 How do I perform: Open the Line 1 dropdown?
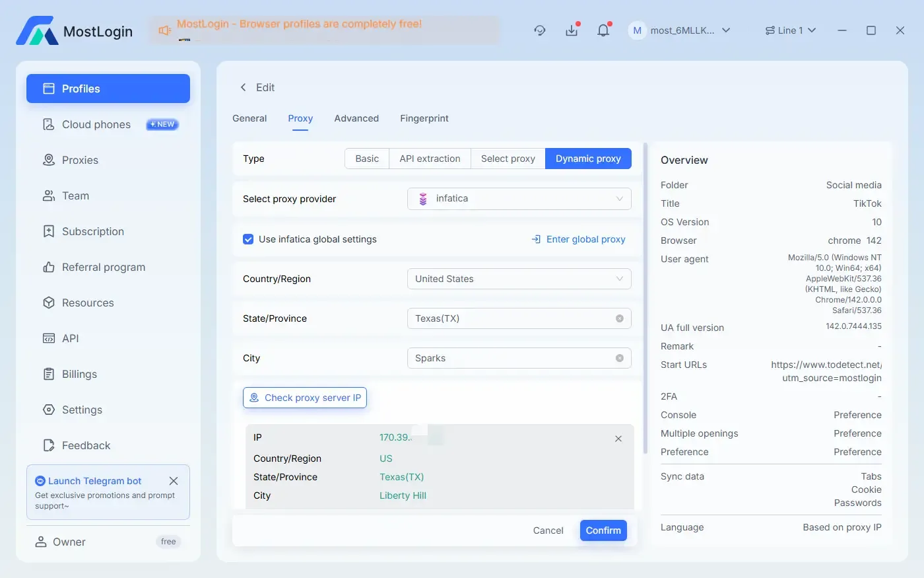tap(790, 30)
